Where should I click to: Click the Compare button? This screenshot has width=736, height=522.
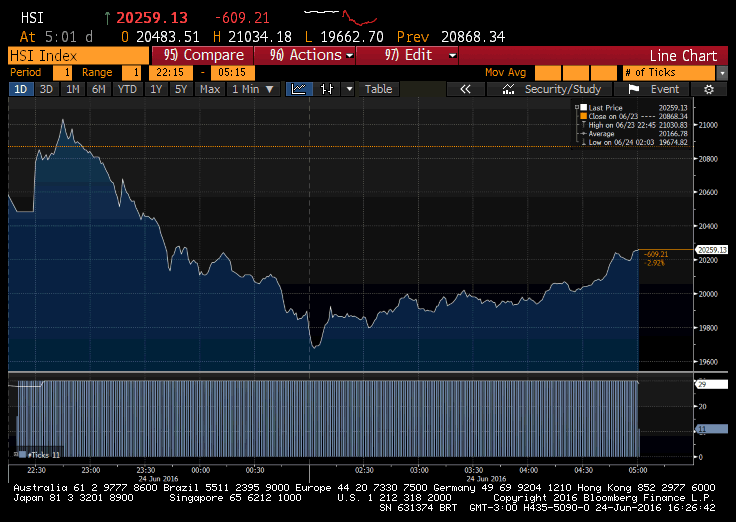(204, 55)
